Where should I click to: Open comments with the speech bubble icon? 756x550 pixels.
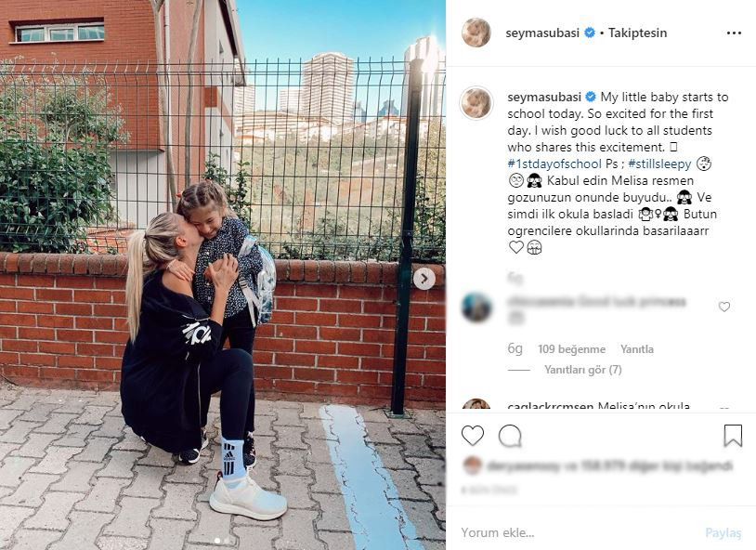click(x=510, y=436)
